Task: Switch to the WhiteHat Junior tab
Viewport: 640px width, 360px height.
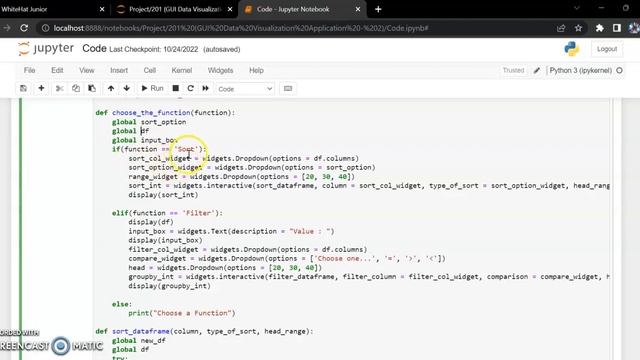Action: coord(49,9)
